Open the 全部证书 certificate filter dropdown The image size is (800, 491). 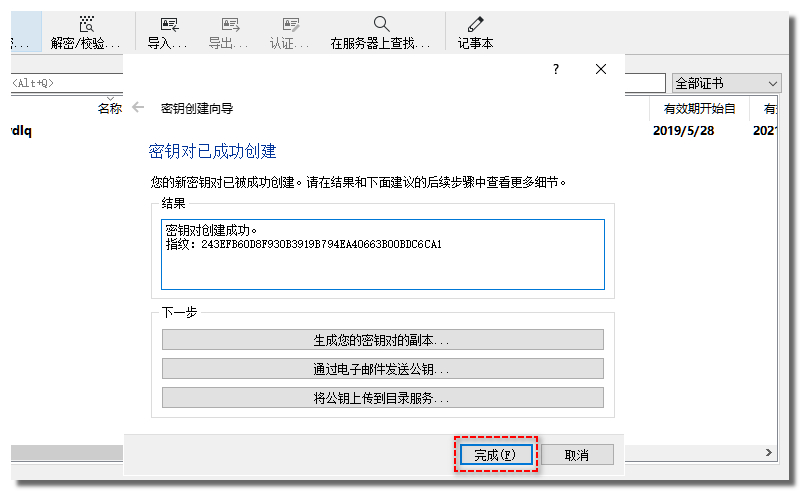click(727, 83)
